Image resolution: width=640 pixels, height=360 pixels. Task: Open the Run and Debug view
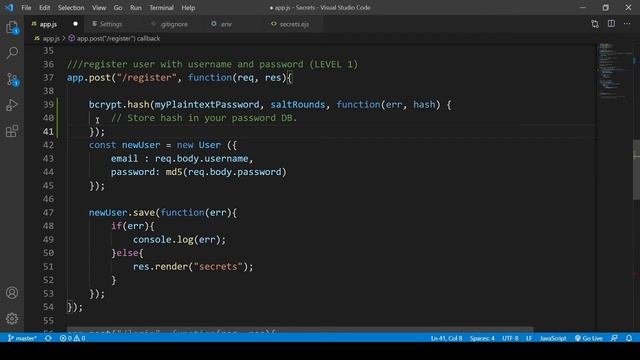point(12,105)
